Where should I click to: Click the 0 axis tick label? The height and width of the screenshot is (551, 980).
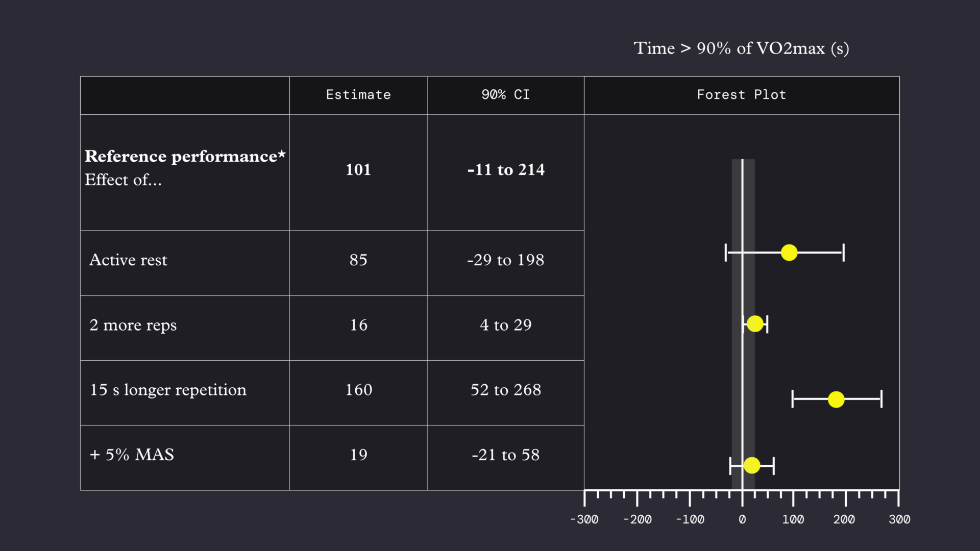742,519
